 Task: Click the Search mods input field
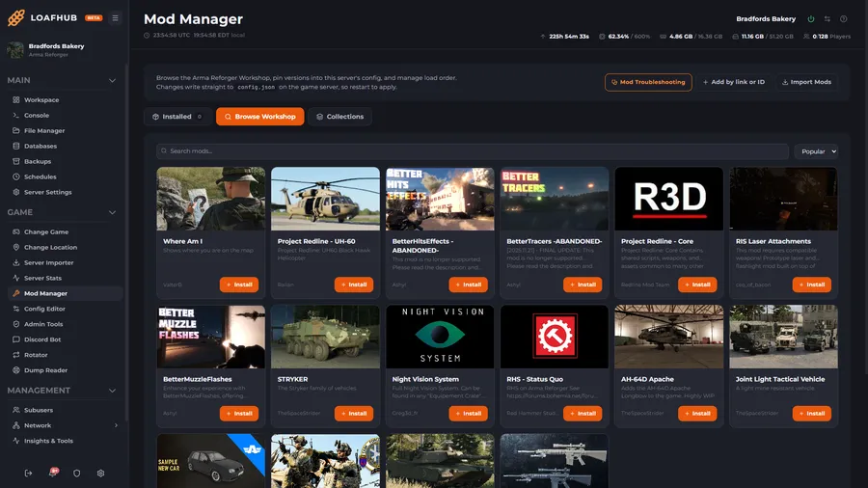[473, 151]
